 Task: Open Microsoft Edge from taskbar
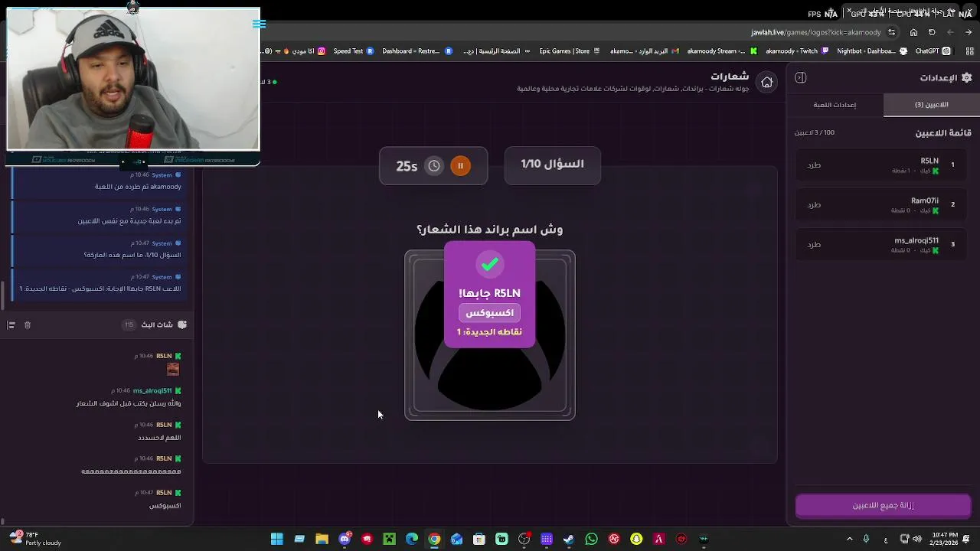coord(412,540)
